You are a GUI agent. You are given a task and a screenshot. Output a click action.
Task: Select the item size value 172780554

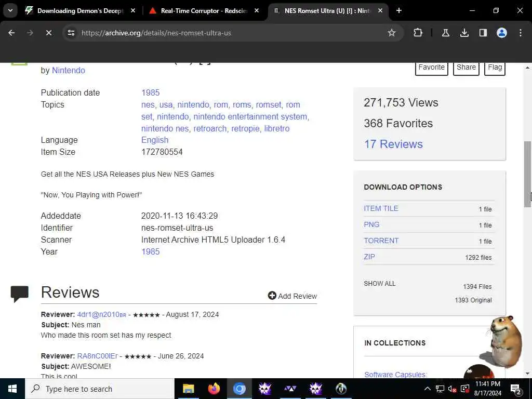[162, 152]
